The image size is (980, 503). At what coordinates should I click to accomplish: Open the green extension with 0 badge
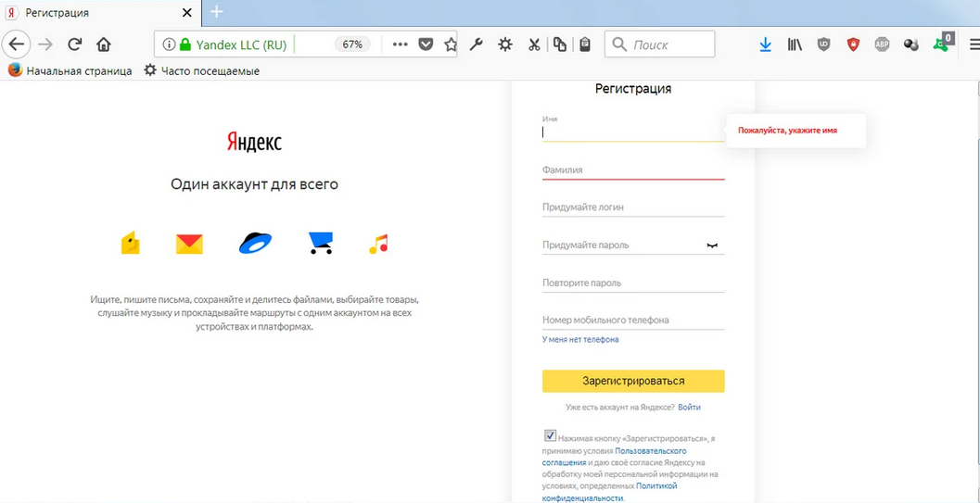coord(942,43)
